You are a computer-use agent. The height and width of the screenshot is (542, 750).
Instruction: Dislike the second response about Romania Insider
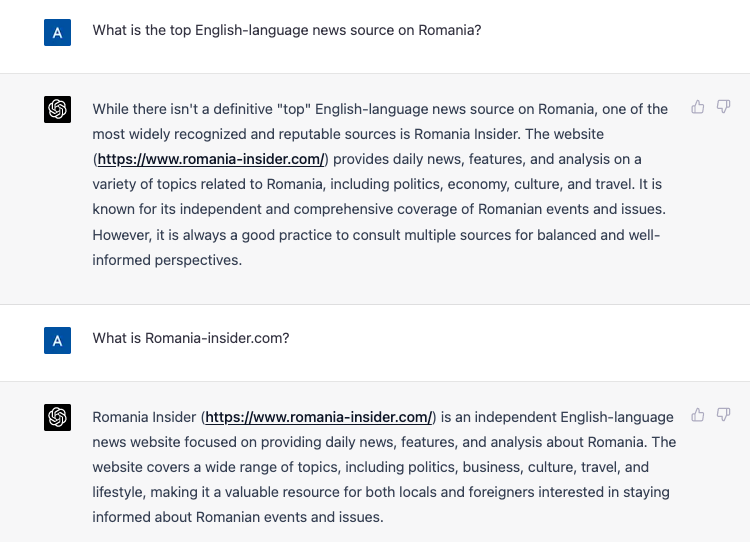pos(724,415)
